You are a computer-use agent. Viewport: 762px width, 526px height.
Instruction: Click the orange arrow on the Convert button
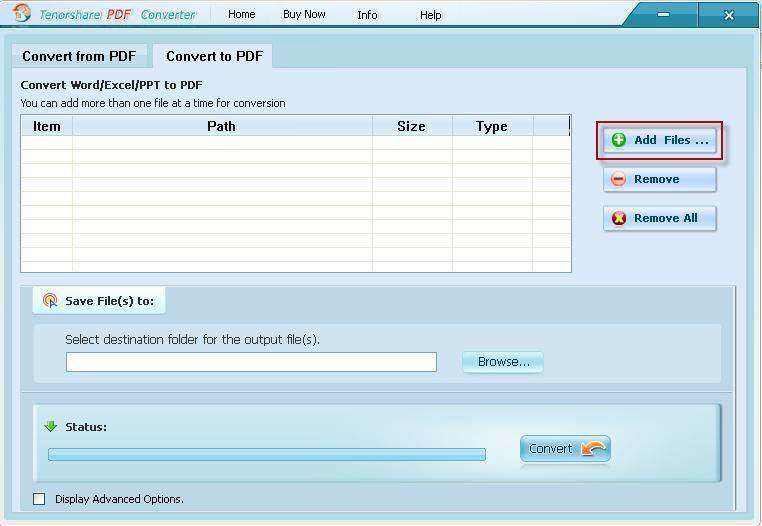(x=593, y=448)
